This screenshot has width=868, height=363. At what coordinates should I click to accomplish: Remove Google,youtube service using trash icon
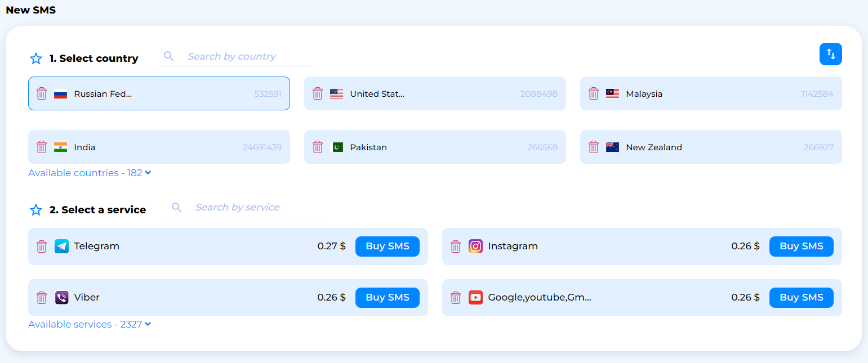pos(456,298)
